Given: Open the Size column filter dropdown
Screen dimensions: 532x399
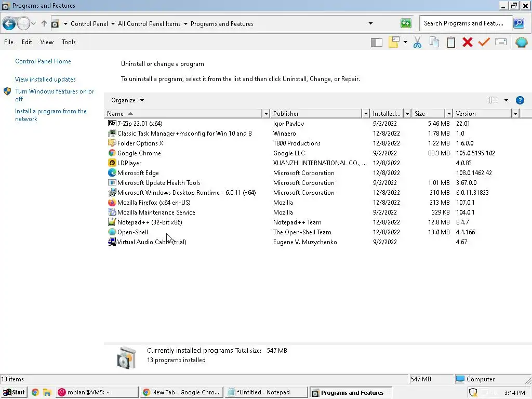Looking at the screenshot, I should point(449,114).
